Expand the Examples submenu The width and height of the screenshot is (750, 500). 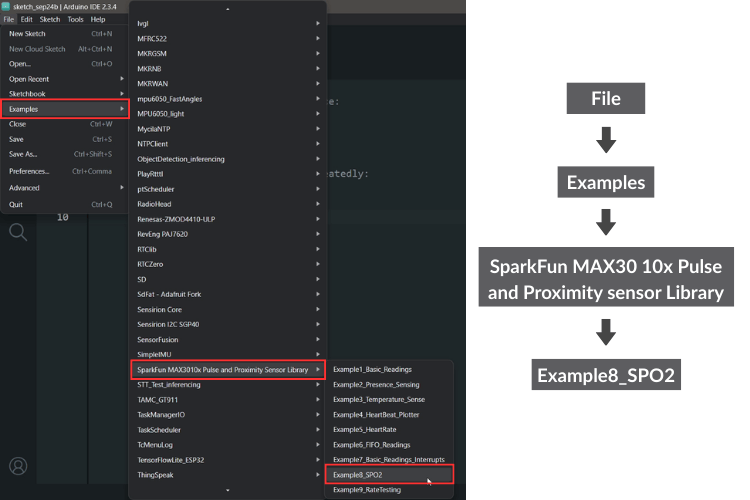(64, 108)
